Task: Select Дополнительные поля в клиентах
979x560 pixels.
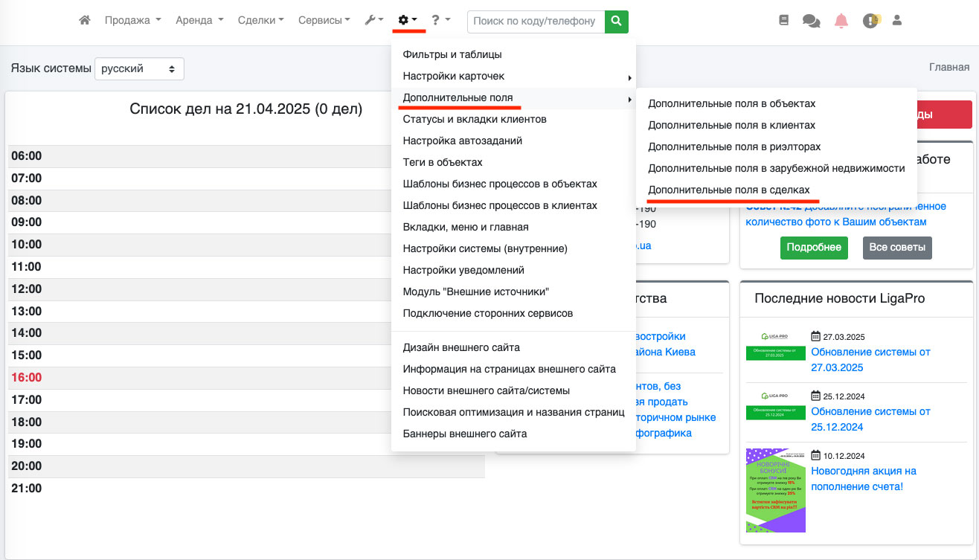Action: pos(731,125)
